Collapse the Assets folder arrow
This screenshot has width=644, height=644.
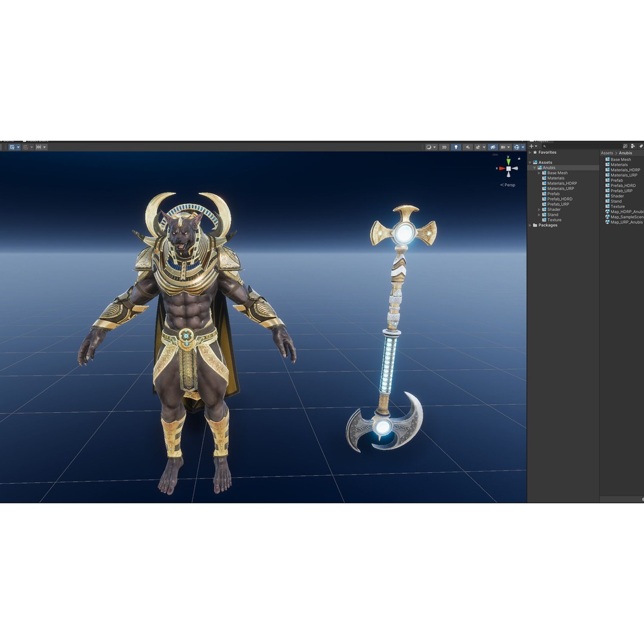pos(530,163)
